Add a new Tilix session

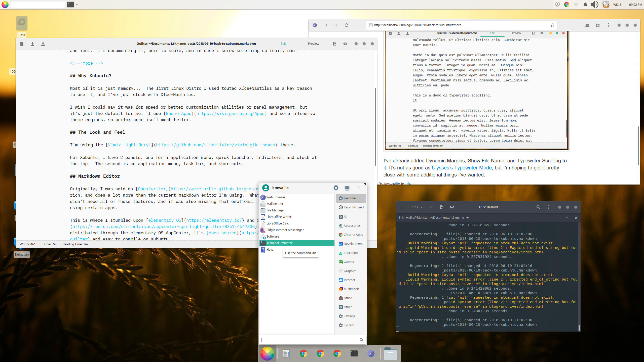(431, 207)
